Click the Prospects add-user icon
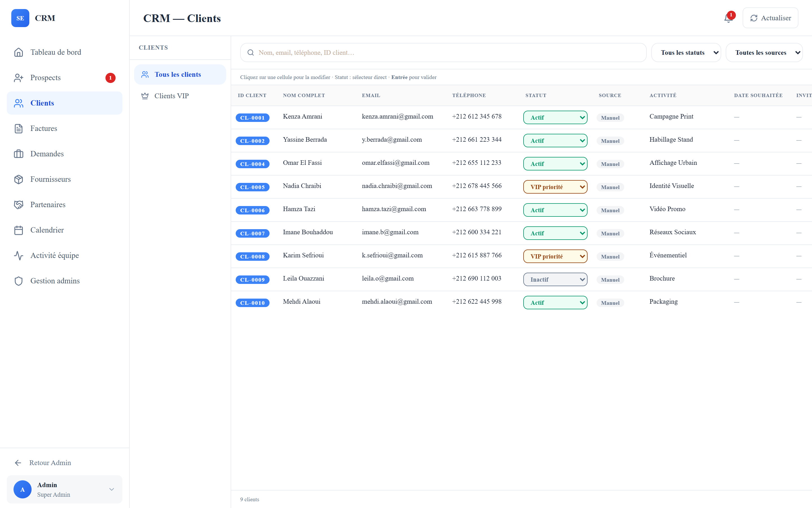Screen dimensions: 812x508 pyautogui.click(x=19, y=78)
